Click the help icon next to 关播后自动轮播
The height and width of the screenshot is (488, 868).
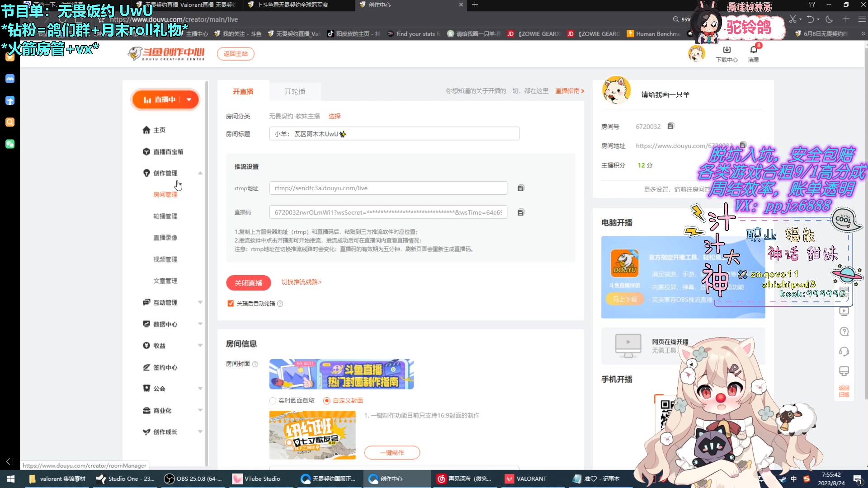(280, 304)
